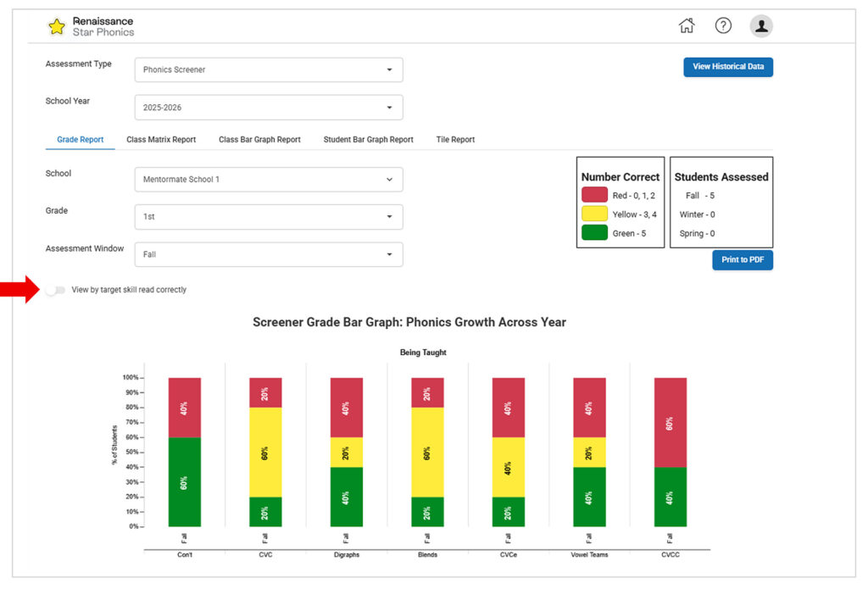The height and width of the screenshot is (589, 868).
Task: Click the View Historical Data button
Action: (x=727, y=67)
